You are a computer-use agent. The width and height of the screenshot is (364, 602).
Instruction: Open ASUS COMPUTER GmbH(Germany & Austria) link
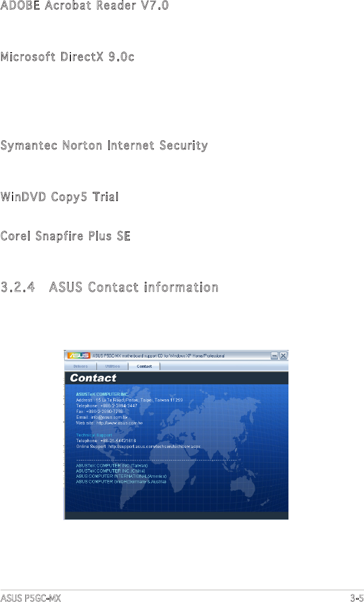pos(121,482)
